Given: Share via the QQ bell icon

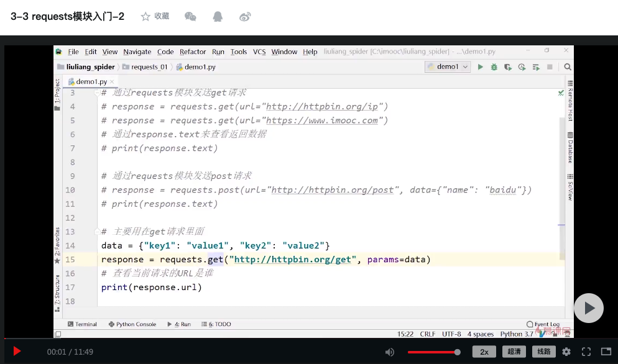Looking at the screenshot, I should click(218, 17).
